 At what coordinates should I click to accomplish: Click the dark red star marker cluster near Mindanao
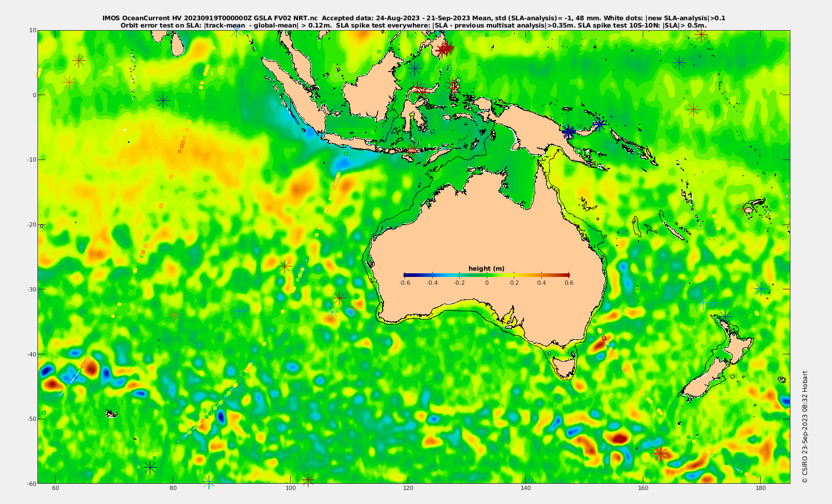click(445, 49)
